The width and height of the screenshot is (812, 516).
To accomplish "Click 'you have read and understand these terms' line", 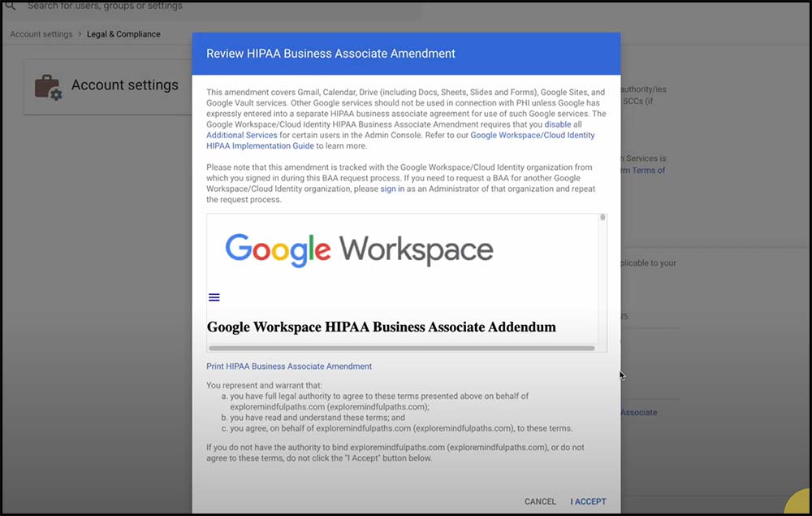I will 317,418.
